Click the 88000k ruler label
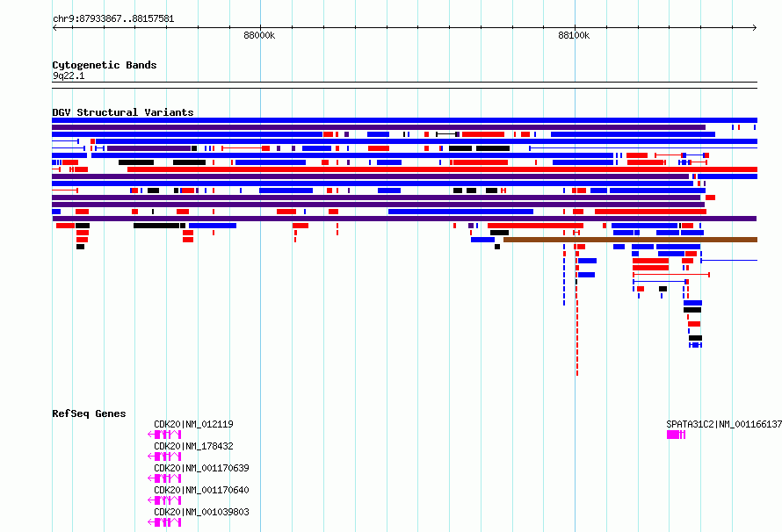Screen dimensions: 782x532 [x=259, y=35]
